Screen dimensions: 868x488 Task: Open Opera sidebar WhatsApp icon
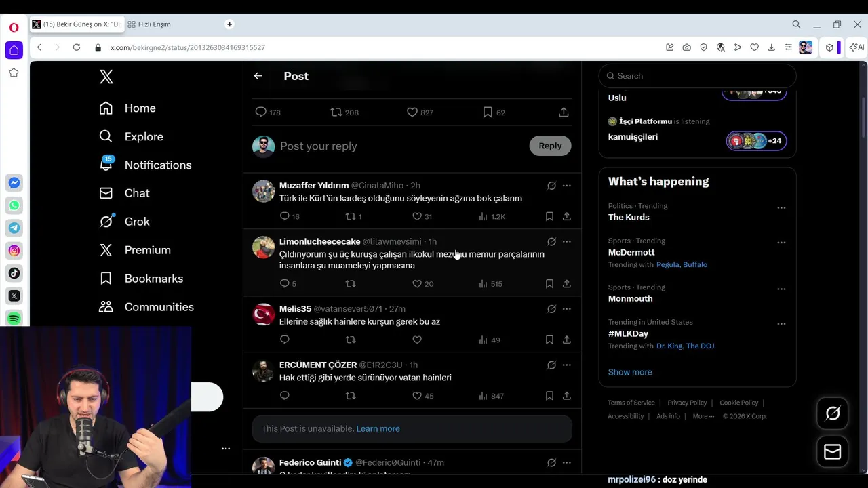(14, 205)
